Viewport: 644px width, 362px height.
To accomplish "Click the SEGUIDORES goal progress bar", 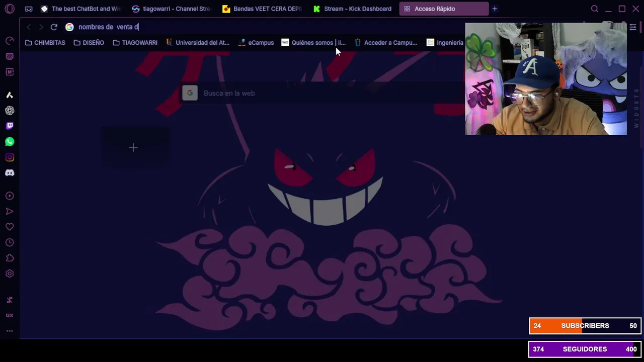I will click(585, 349).
